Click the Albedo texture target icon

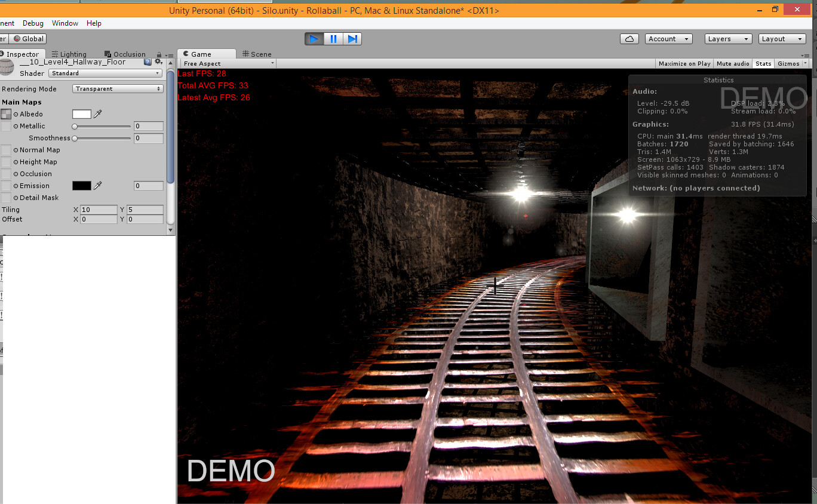click(x=16, y=113)
